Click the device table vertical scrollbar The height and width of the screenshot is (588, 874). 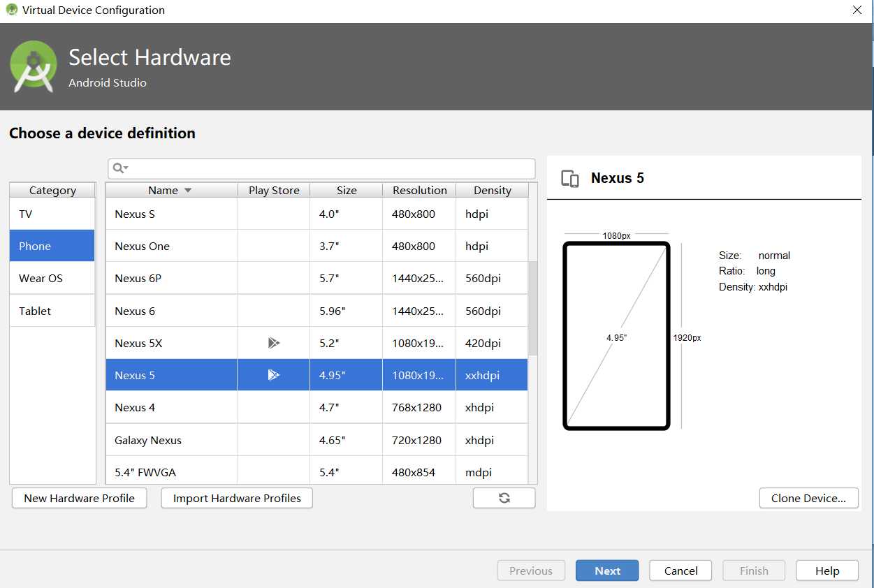coord(533,308)
